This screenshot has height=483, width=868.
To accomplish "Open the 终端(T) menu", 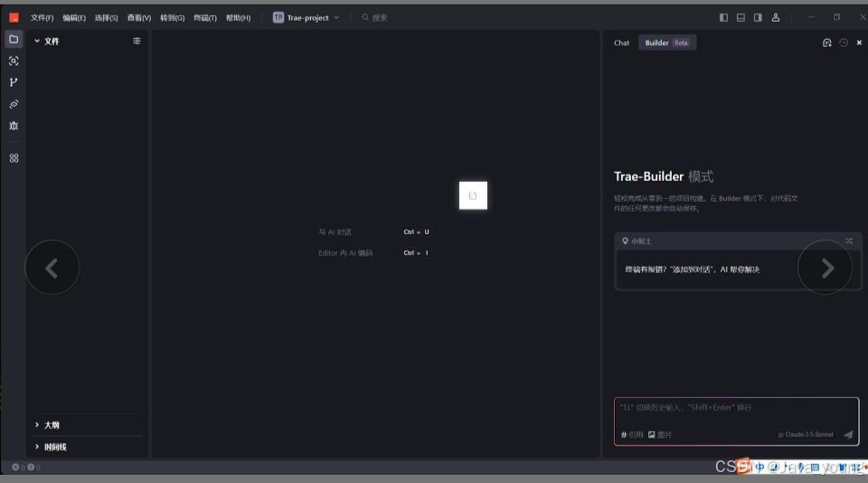I will coord(205,18).
